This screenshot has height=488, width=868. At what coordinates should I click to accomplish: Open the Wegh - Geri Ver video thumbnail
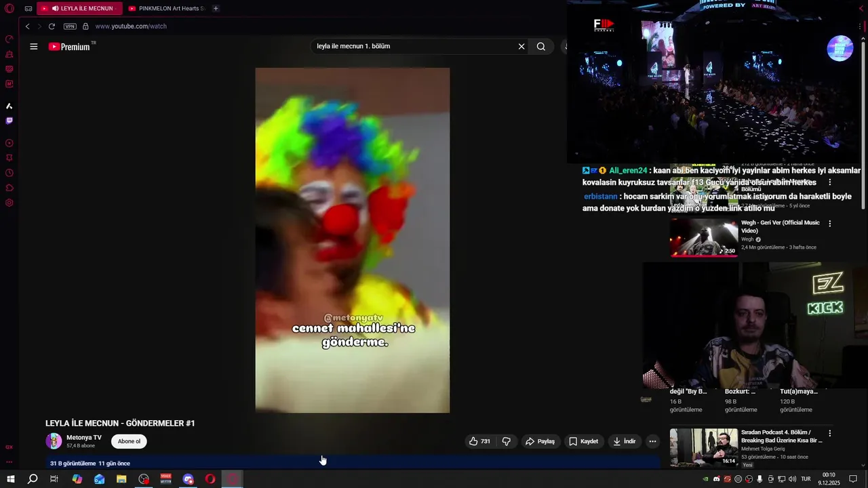704,237
